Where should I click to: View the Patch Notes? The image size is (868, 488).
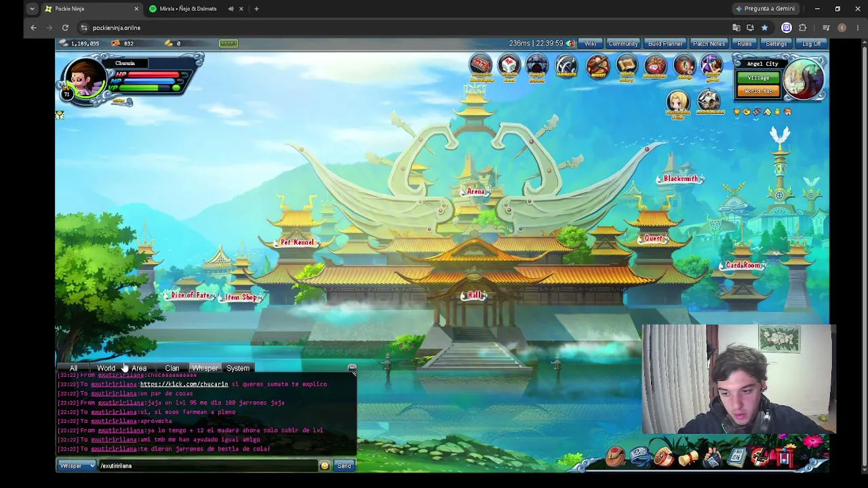click(x=709, y=43)
